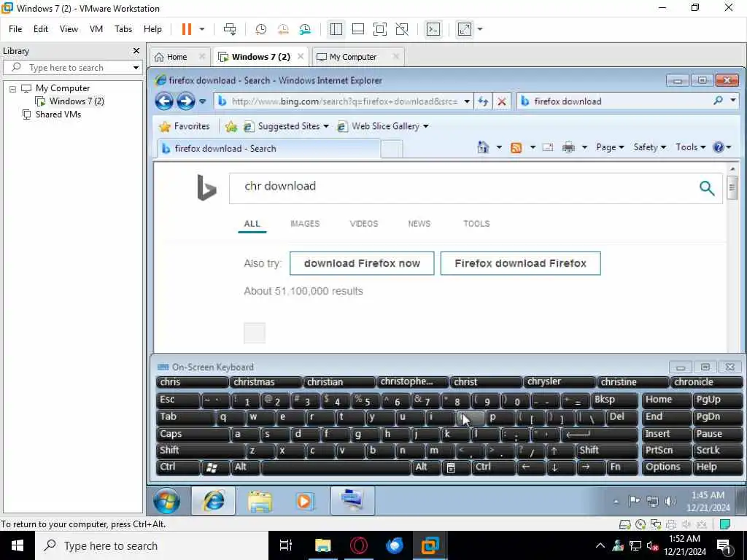The image size is (747, 560).
Task: Open the stretch guest dropdown arrow
Action: (x=480, y=29)
